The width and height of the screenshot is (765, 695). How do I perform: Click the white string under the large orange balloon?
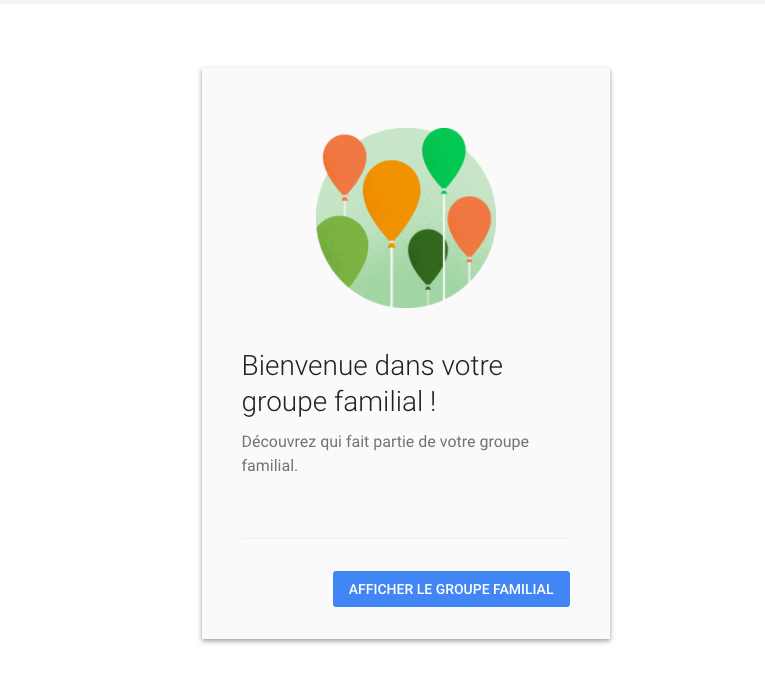coord(391,278)
